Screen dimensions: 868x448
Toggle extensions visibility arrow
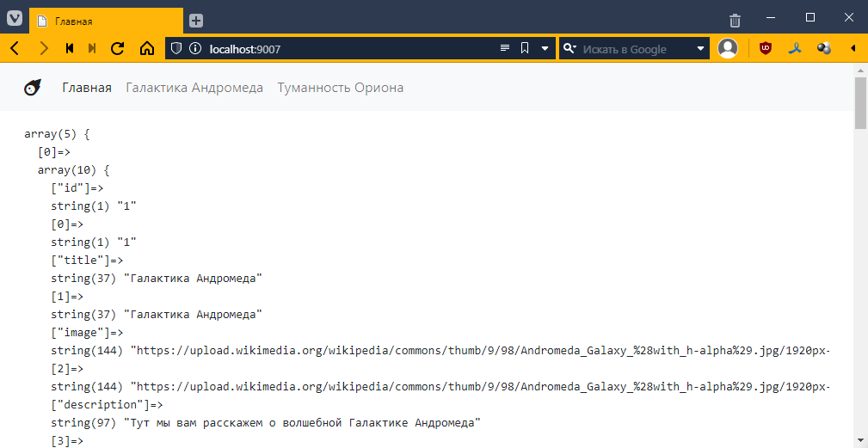click(x=853, y=49)
